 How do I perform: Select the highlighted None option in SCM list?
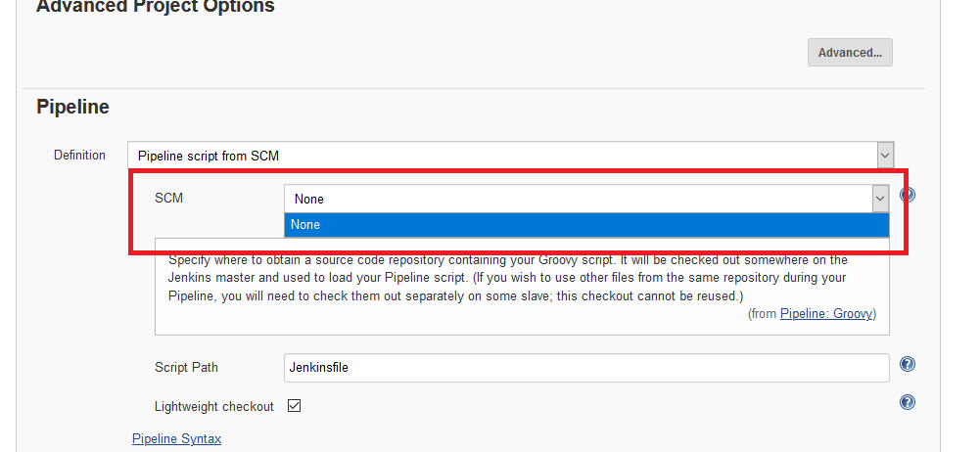585,225
